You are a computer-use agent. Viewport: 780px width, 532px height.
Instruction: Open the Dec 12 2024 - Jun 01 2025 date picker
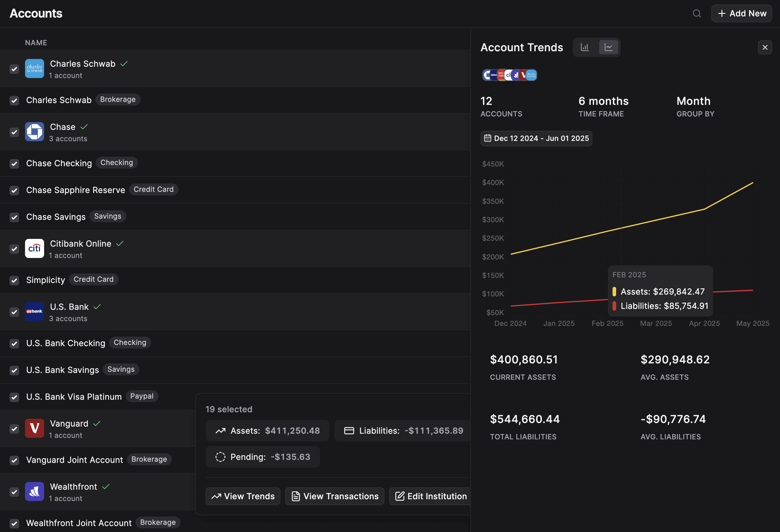tap(536, 138)
